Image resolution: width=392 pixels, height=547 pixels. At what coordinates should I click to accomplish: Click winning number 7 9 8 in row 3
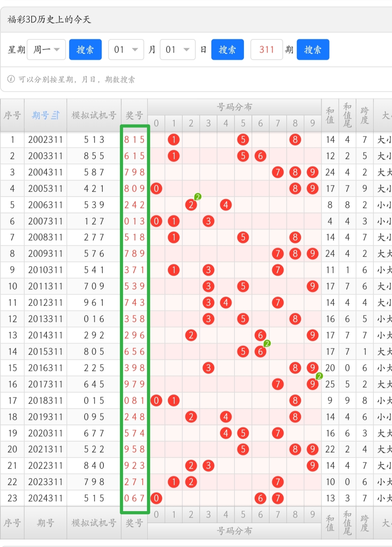coord(134,172)
